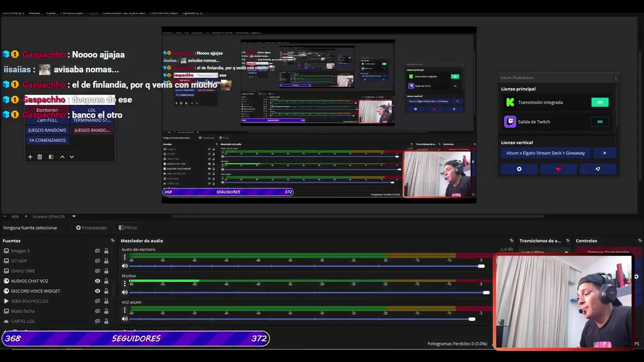This screenshot has width=644, height=362.
Task: Open the Paneles menu
Action: tap(71, 12)
